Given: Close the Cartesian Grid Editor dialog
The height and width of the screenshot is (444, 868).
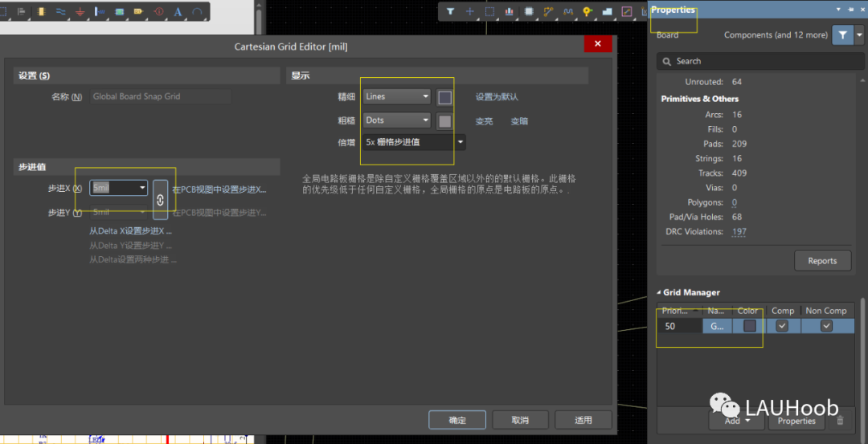Looking at the screenshot, I should tap(598, 43).
